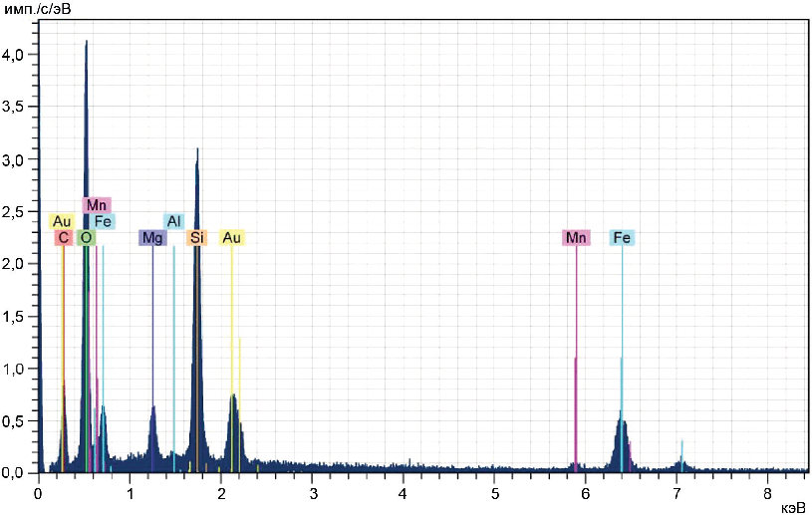Select the red C element label
Viewport: 812px width, 515px height.
click(x=63, y=238)
